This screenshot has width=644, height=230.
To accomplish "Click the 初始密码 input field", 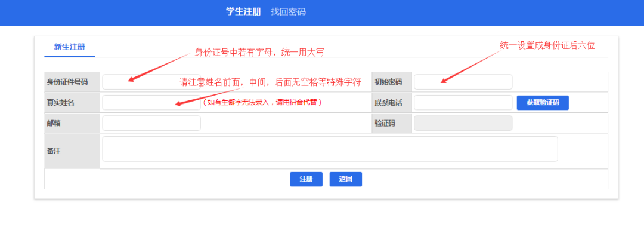I will pyautogui.click(x=463, y=82).
